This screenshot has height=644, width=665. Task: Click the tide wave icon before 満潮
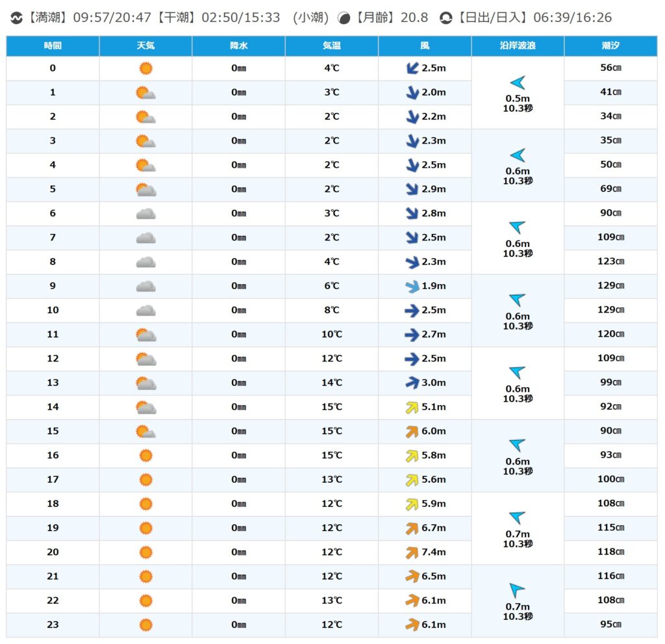point(17,18)
